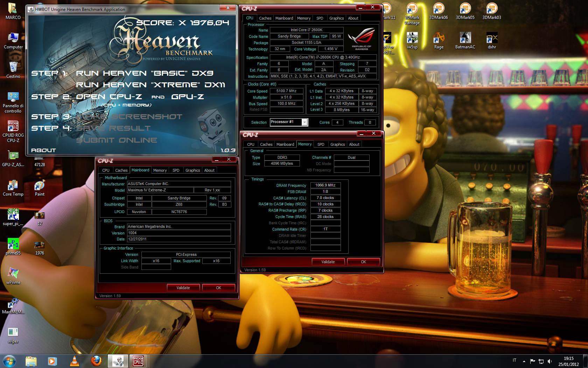The image size is (588, 368).
Task: Launch the dxhr game shortcut
Action: tap(492, 40)
